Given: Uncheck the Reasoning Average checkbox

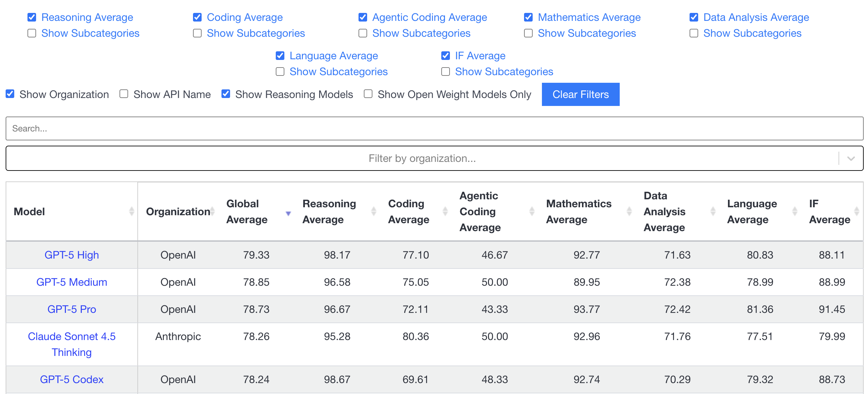Looking at the screenshot, I should point(32,17).
